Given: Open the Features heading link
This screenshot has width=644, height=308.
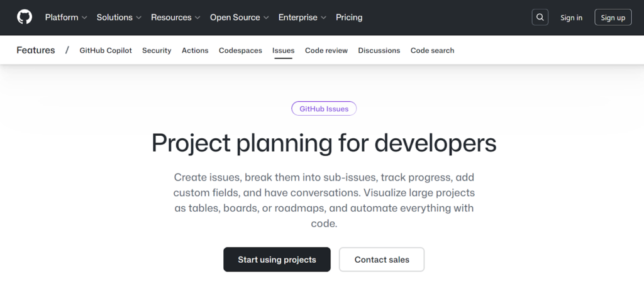Looking at the screenshot, I should 36,50.
